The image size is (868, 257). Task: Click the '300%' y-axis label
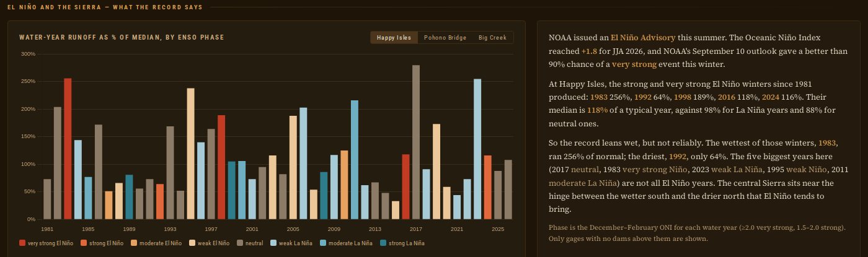click(x=29, y=54)
